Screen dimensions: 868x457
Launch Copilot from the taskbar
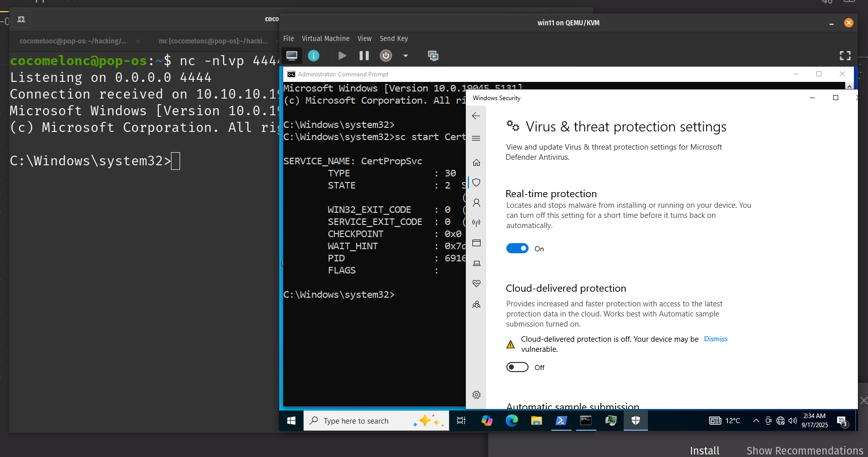point(487,421)
